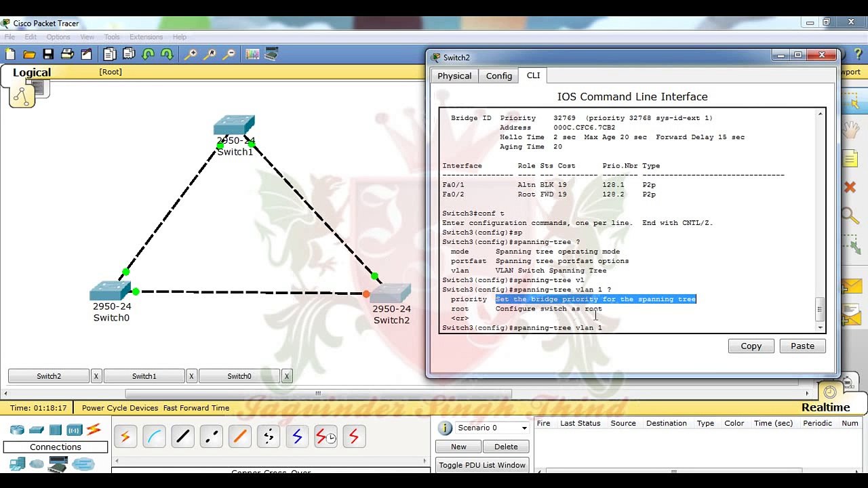Select the copper straight-through cable
This screenshot has width=868, height=488.
(x=182, y=437)
